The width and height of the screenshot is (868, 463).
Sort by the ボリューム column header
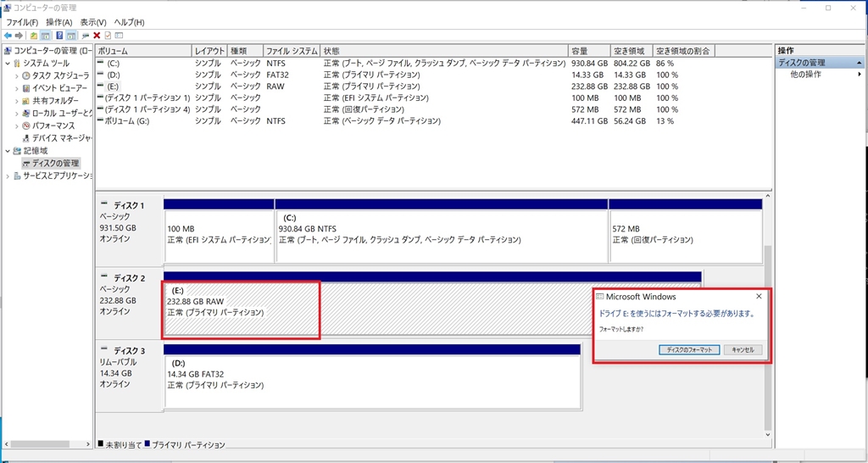(143, 51)
